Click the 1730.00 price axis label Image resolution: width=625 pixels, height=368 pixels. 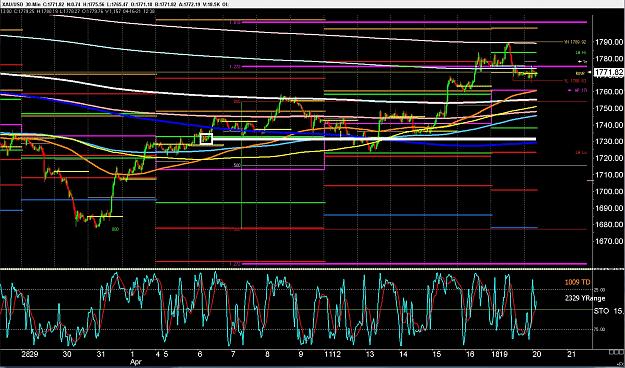coord(609,142)
